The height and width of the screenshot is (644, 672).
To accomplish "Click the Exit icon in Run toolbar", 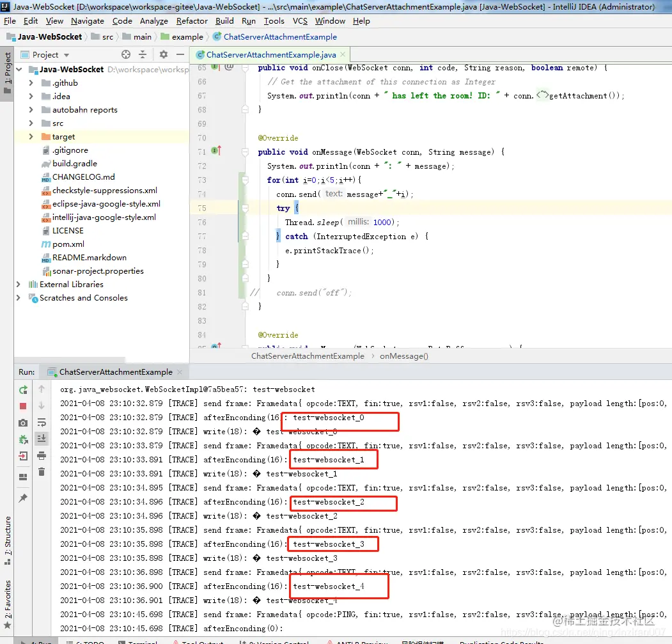I will 23,456.
